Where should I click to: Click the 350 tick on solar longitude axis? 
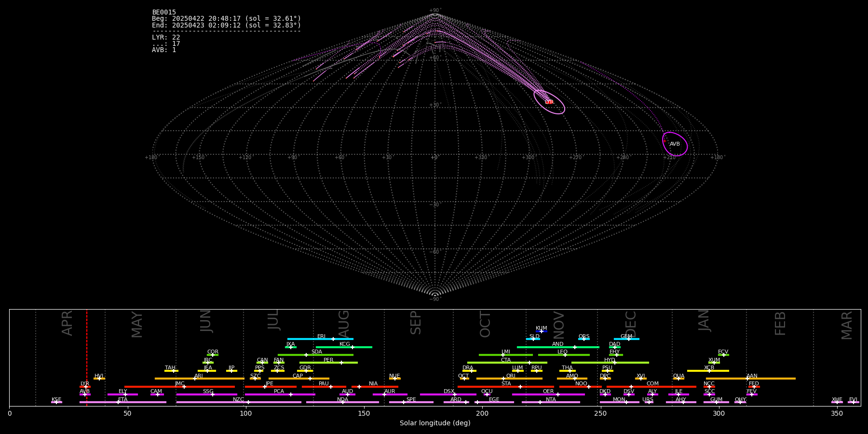coord(837,413)
